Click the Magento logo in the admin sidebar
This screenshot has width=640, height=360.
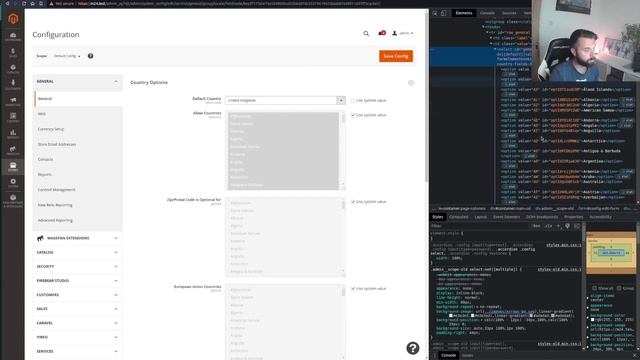[x=13, y=19]
